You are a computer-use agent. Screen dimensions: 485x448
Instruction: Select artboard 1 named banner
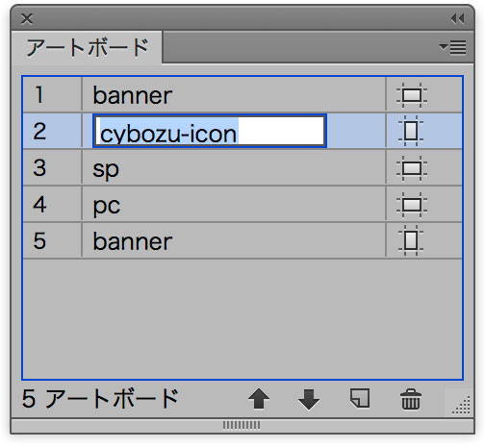[242, 95]
